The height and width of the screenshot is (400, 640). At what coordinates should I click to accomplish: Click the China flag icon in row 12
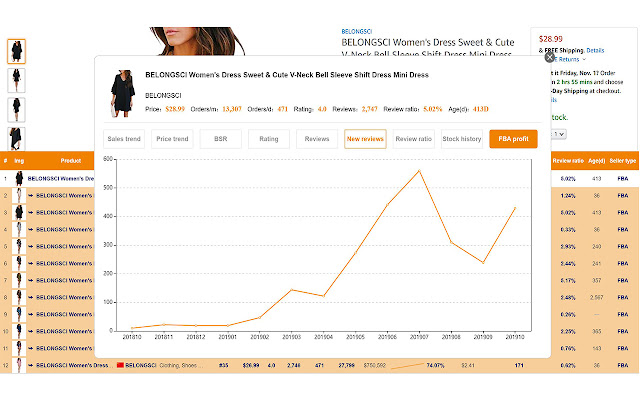click(x=120, y=365)
